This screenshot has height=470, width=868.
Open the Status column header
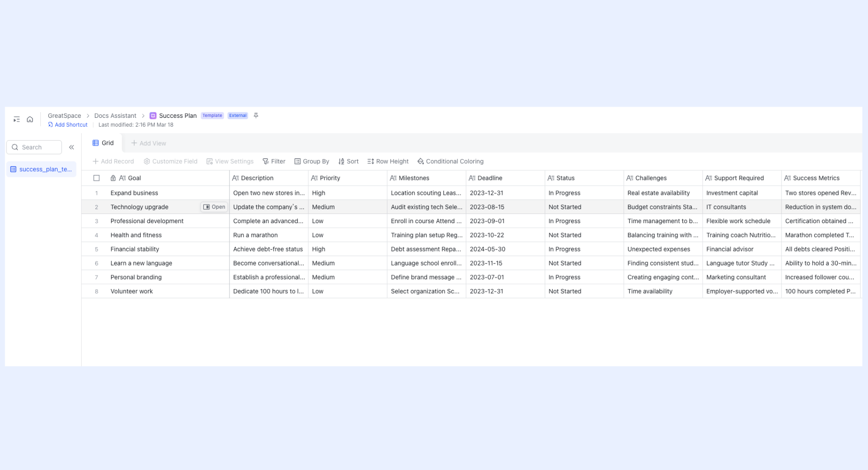[x=585, y=178]
